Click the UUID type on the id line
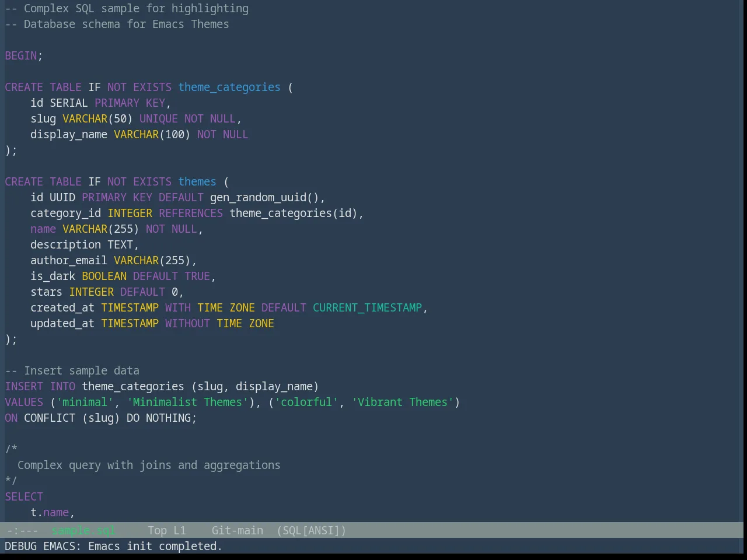This screenshot has height=560, width=747. (62, 197)
